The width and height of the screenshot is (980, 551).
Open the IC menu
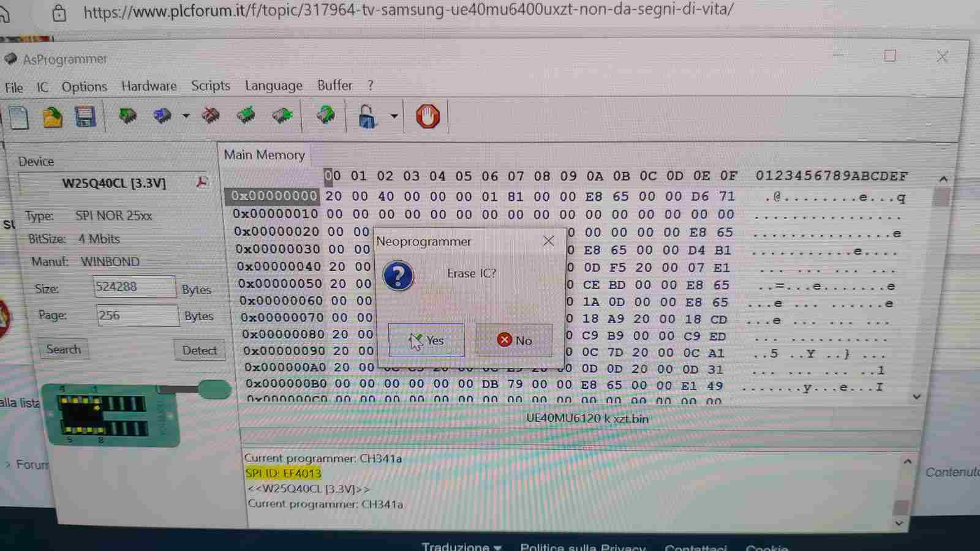(x=42, y=87)
